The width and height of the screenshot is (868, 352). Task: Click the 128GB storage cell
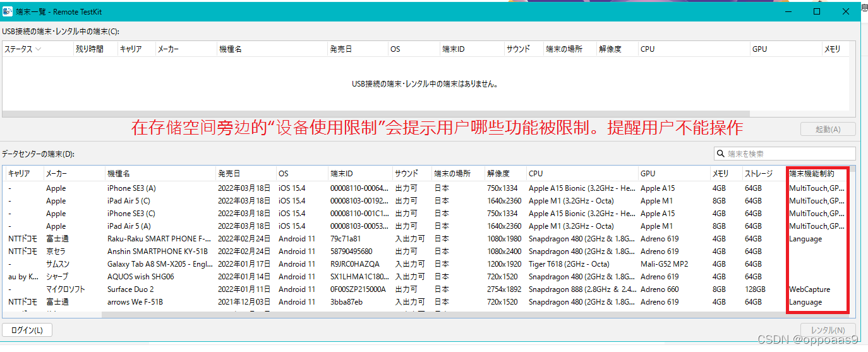(755, 289)
